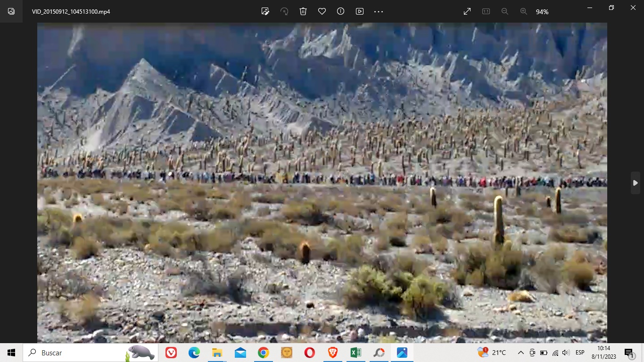Open the Mail app from taskbar
This screenshot has width=644, height=362.
[x=240, y=353]
